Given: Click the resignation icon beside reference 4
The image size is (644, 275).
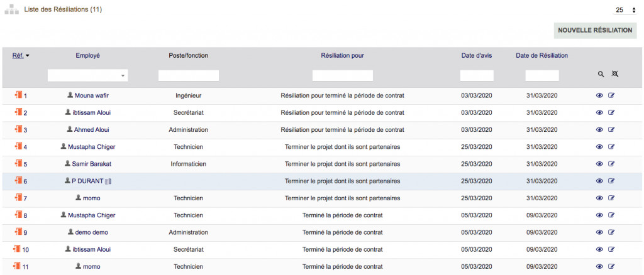Looking at the screenshot, I should tap(18, 147).
